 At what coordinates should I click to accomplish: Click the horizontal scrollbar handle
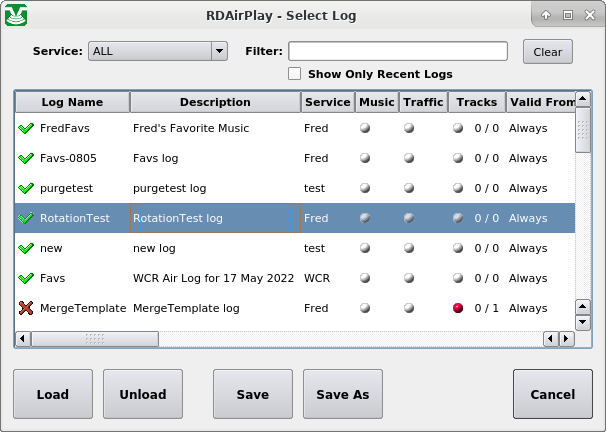click(95, 339)
